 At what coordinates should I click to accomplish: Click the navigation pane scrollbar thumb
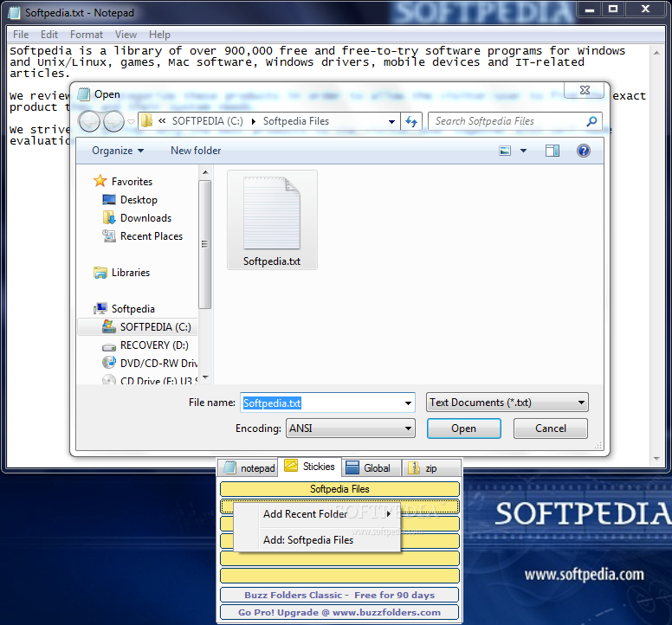(205, 244)
